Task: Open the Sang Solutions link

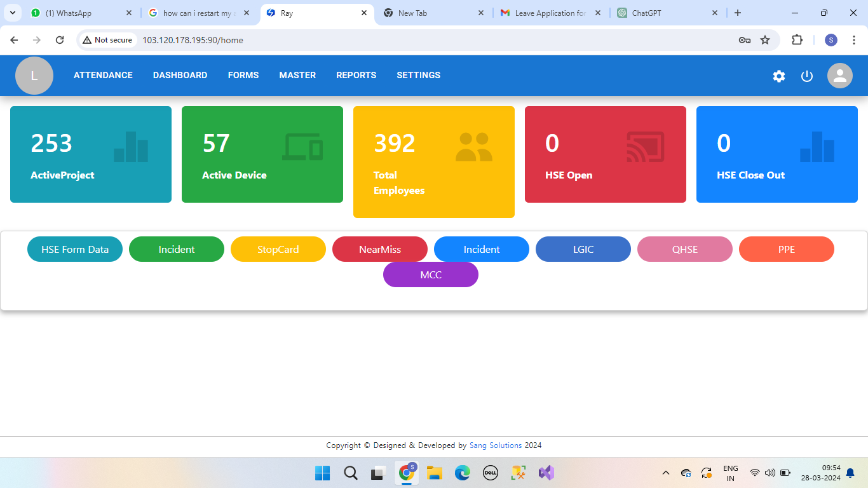Action: [496, 445]
